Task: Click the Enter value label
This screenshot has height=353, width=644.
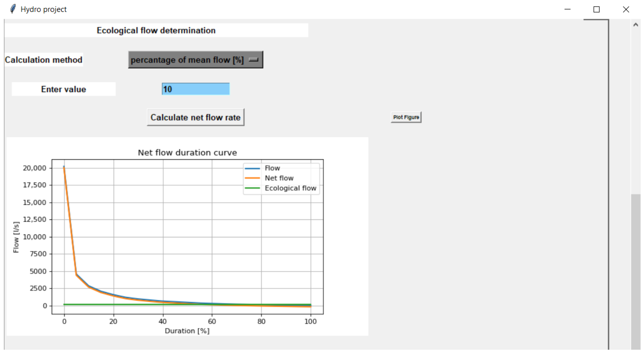Action: tap(64, 89)
